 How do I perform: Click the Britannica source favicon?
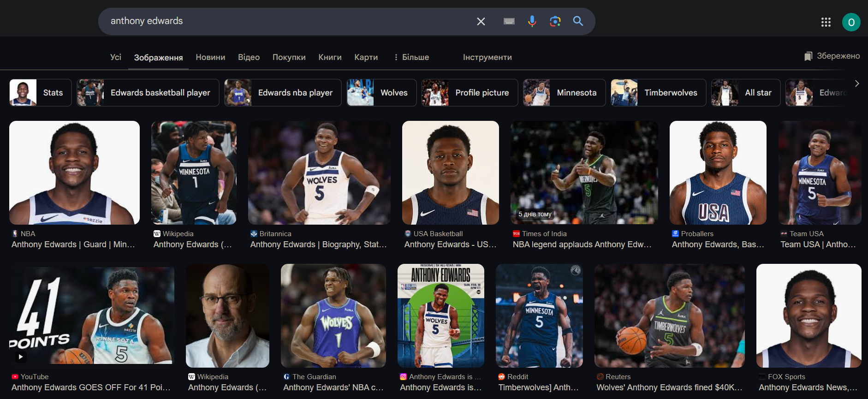click(x=254, y=234)
